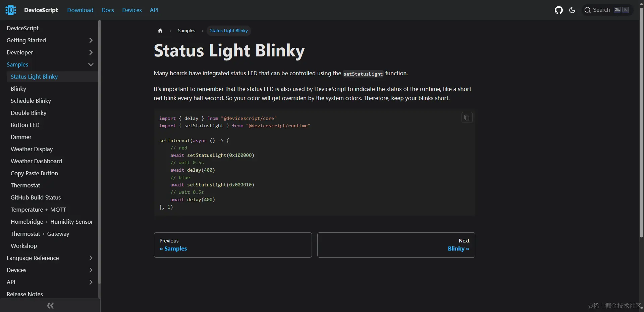This screenshot has height=312, width=644.
Task: Open Copy Paste Button sample
Action: (34, 173)
